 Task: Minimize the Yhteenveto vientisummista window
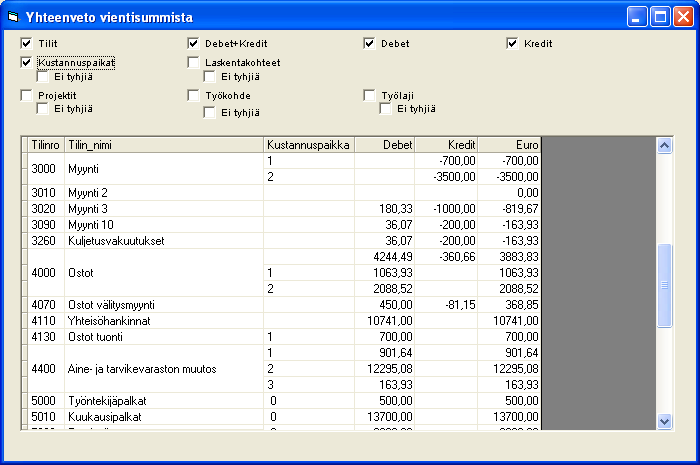pyautogui.click(x=637, y=17)
